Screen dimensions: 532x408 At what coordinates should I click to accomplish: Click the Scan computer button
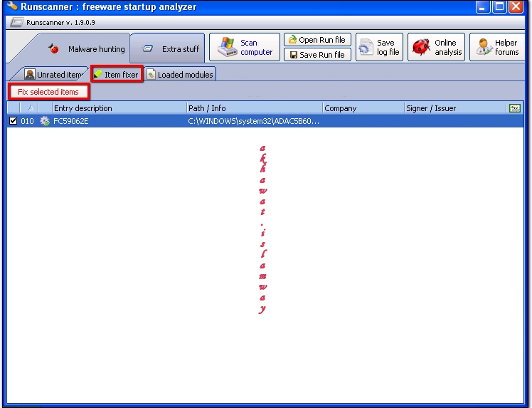(245, 47)
